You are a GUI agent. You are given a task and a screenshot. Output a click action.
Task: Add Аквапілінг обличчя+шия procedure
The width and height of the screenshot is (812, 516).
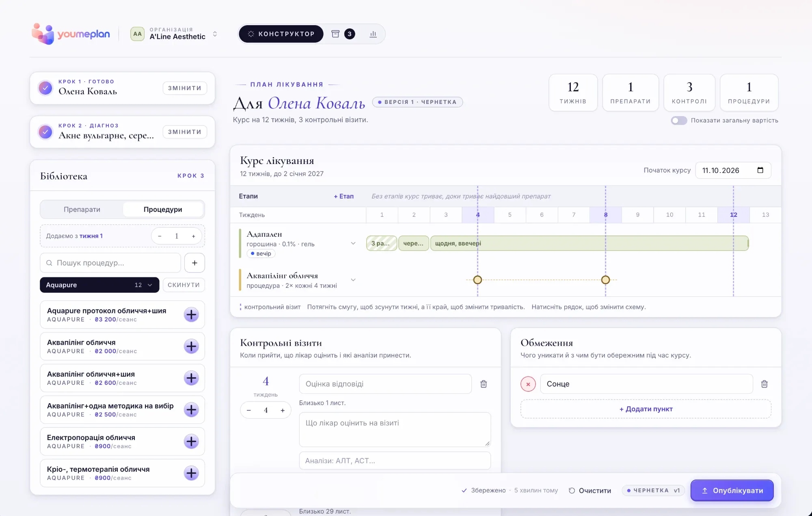[191, 378]
